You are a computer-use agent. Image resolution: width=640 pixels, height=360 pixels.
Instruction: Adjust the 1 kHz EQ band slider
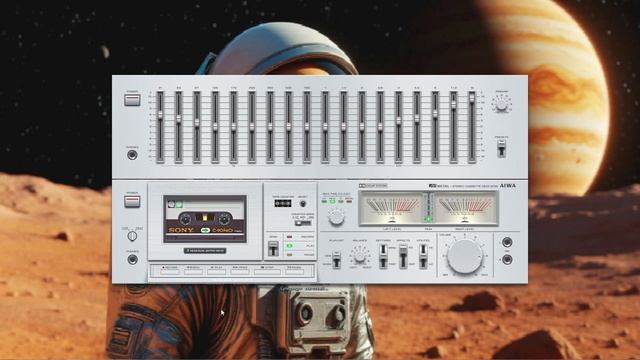pos(325,127)
